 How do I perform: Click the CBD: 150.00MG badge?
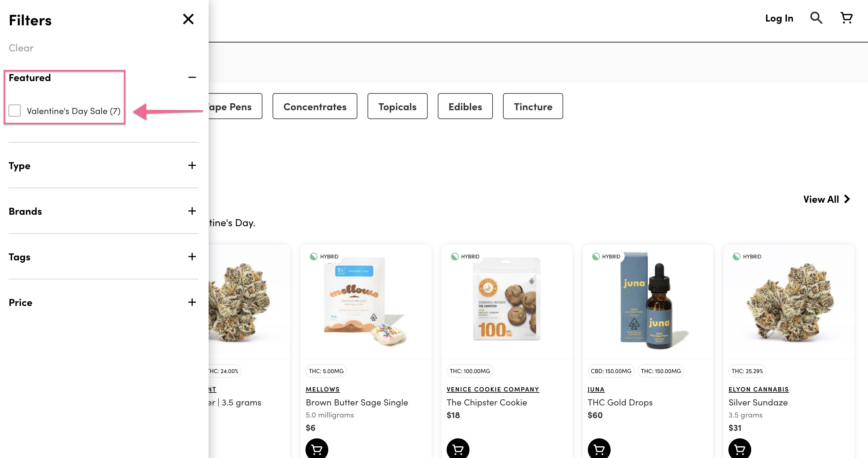coord(611,371)
